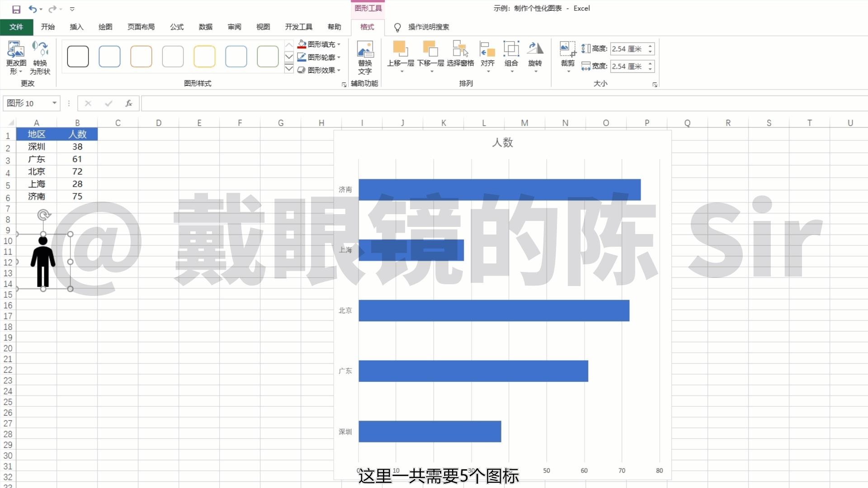The width and height of the screenshot is (868, 488).
Task: Select the black shape style swatch
Action: (77, 56)
